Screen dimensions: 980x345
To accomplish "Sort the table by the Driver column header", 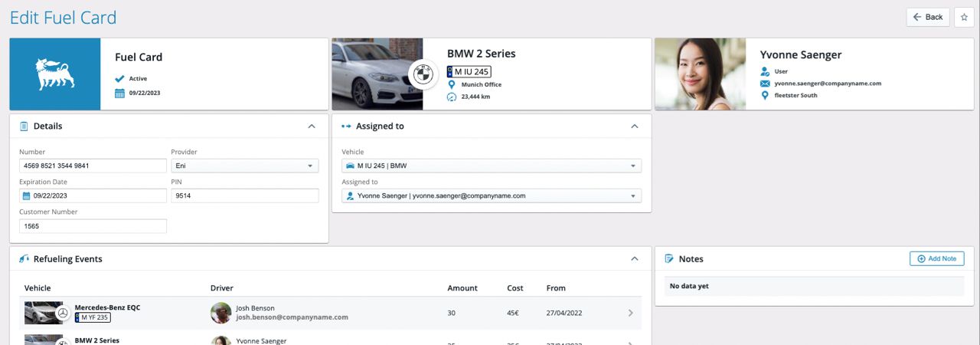I will coord(222,288).
